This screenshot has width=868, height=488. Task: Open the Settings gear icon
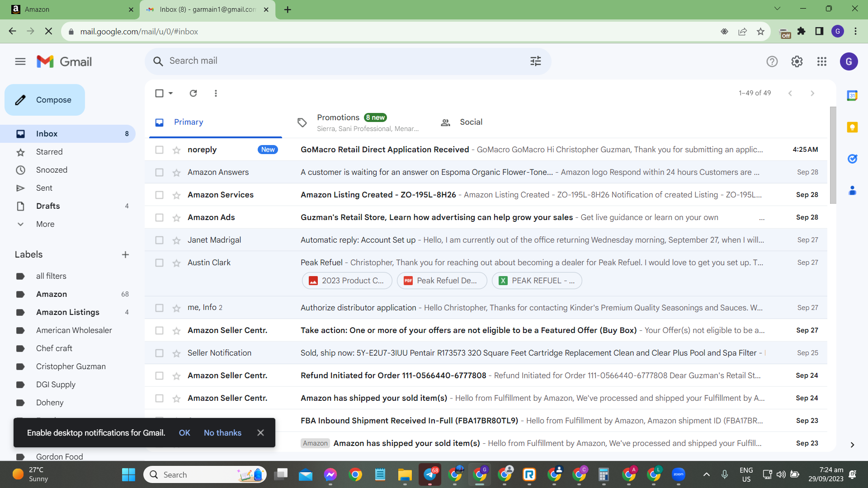[797, 61]
